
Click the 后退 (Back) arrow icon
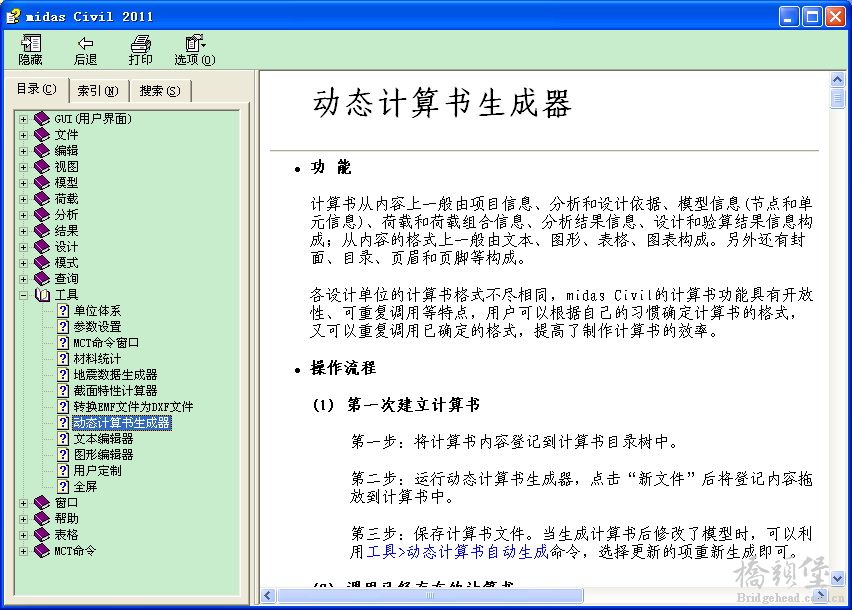pos(85,43)
